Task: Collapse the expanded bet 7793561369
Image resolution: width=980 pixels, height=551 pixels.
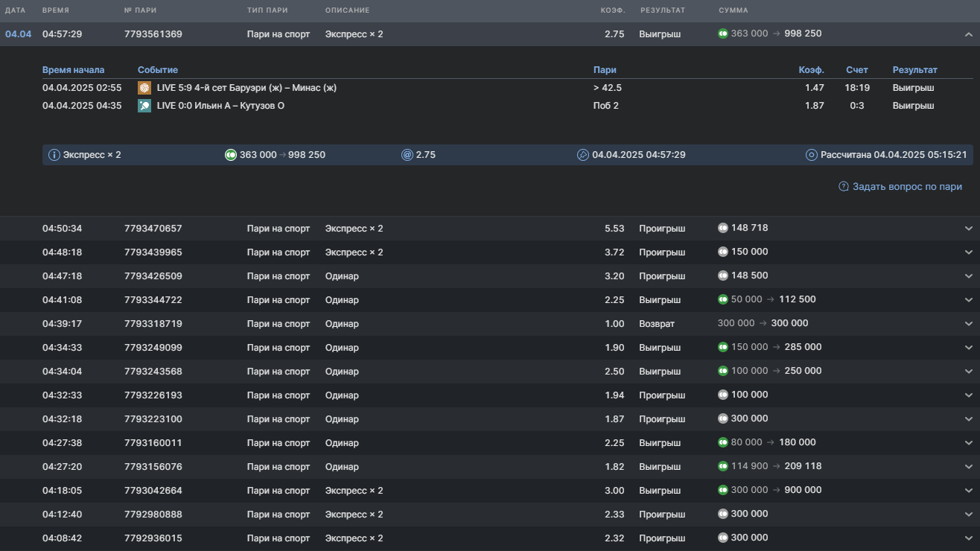Action: [968, 34]
